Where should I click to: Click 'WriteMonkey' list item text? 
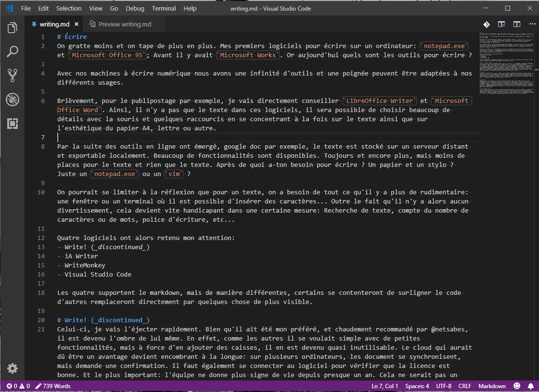pos(85,265)
